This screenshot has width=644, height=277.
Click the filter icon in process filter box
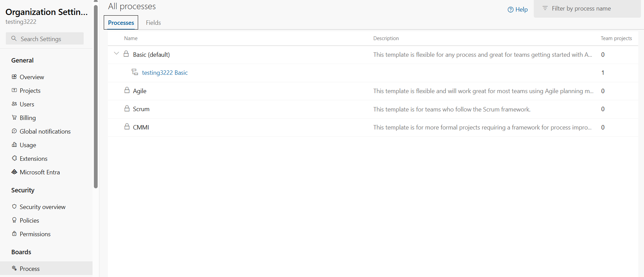pyautogui.click(x=545, y=8)
